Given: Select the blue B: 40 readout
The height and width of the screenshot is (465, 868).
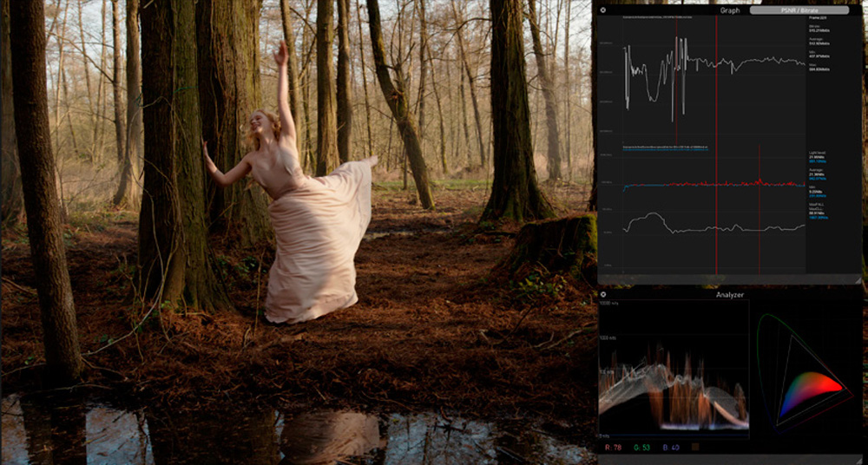Looking at the screenshot, I should 669,447.
